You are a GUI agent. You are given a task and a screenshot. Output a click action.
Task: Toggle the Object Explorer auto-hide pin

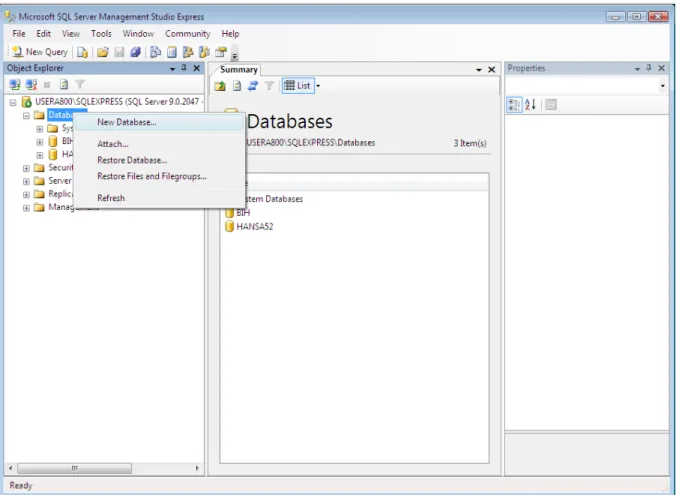coord(184,68)
